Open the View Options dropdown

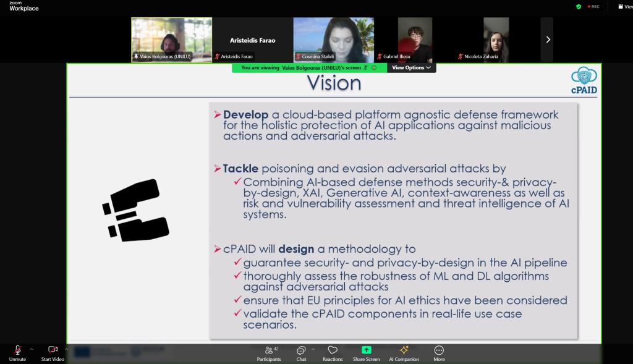click(x=411, y=68)
